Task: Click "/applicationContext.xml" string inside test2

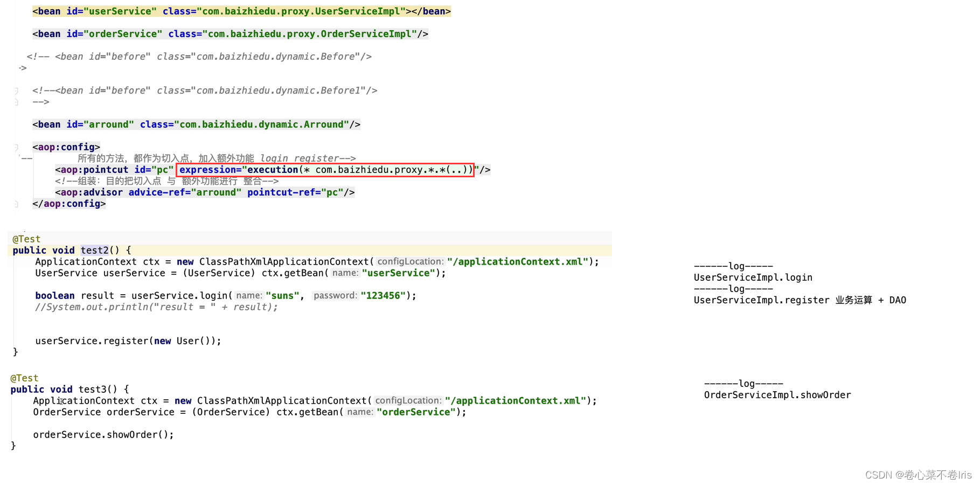Action: click(x=517, y=261)
